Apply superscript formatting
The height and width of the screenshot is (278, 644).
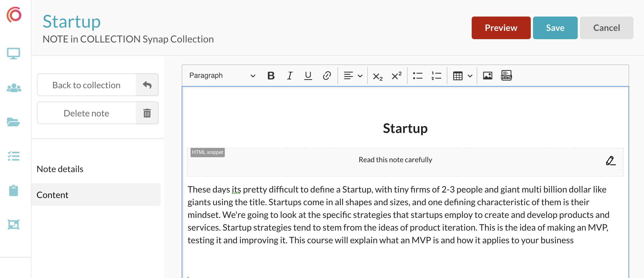click(397, 76)
